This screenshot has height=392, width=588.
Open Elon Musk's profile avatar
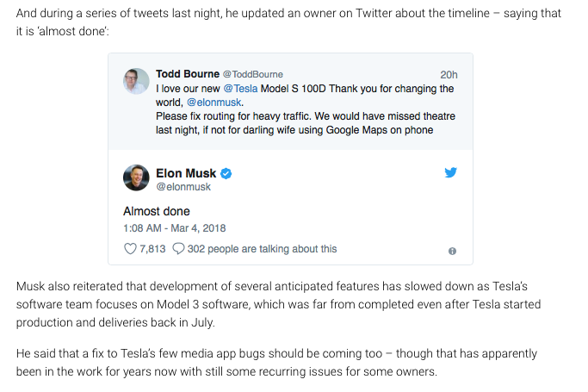(x=136, y=177)
